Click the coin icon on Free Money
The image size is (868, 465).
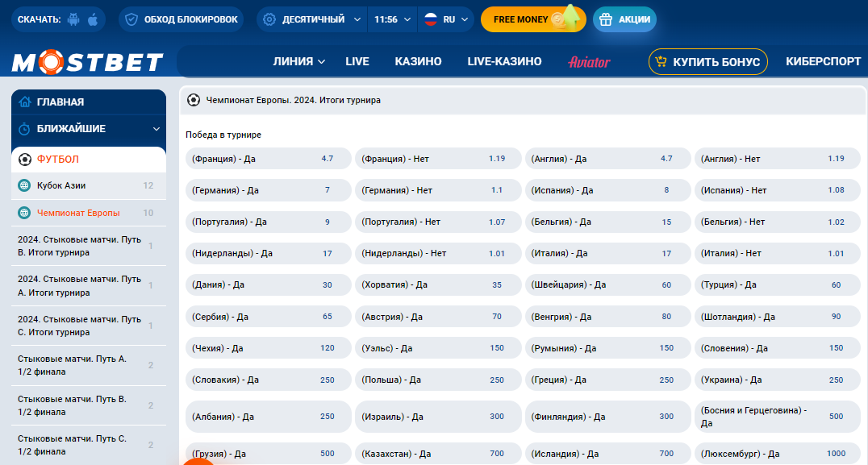tap(559, 20)
